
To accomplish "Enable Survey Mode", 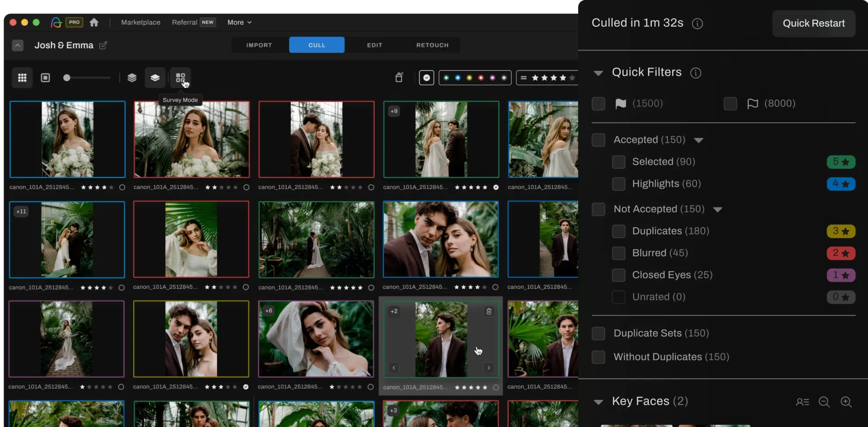I will [180, 78].
